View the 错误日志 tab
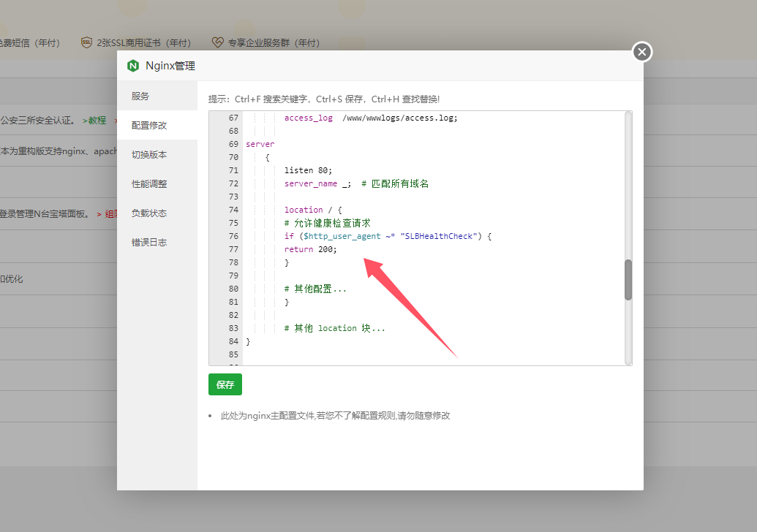757x532 pixels. 157,243
